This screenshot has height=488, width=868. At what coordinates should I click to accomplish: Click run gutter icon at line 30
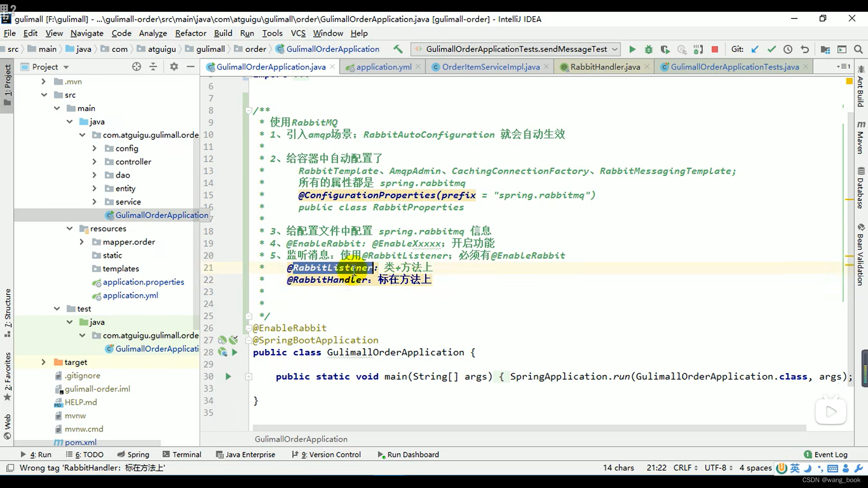pos(228,376)
